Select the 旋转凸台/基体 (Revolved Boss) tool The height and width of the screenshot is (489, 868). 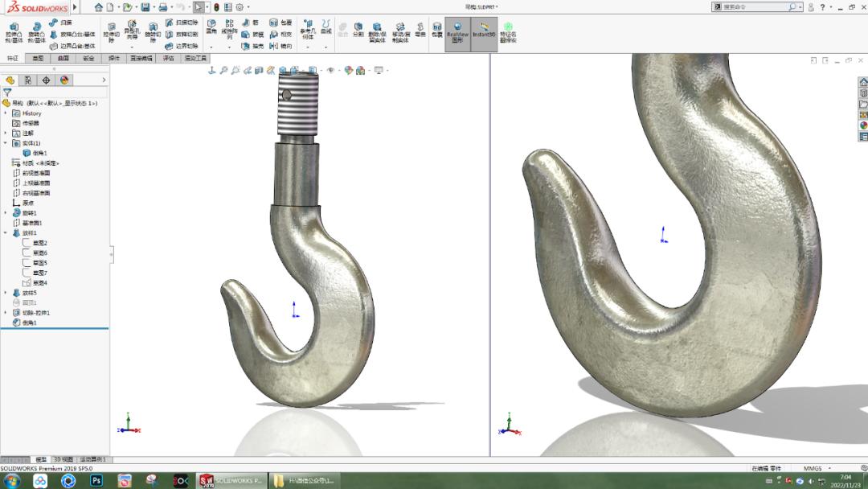(39, 30)
